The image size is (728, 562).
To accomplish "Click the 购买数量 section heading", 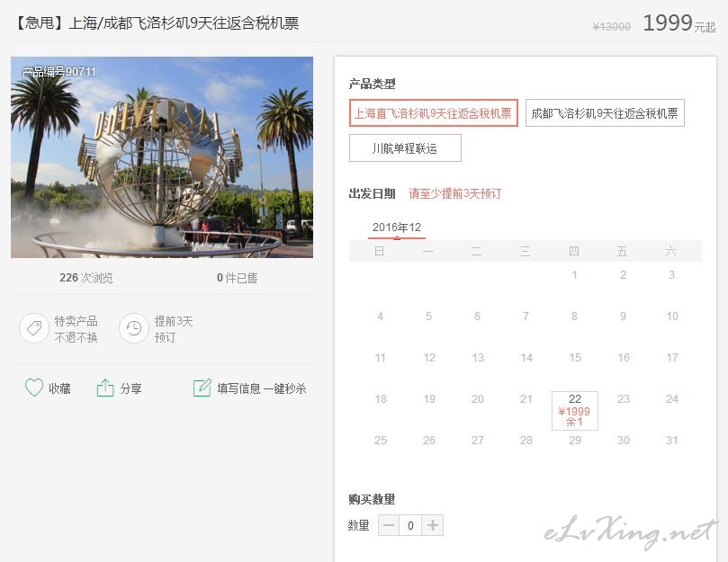I will coord(372,499).
